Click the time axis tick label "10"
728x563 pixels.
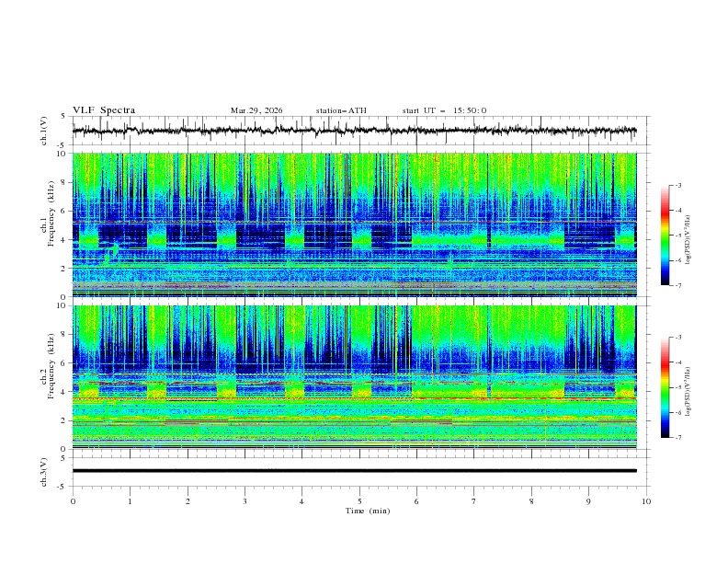pyautogui.click(x=646, y=501)
